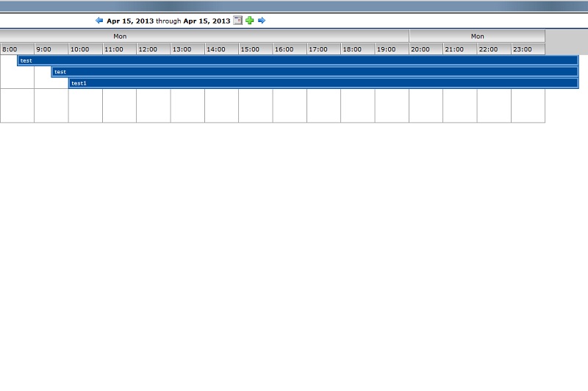
Task: Click the 10:00 time column header
Action: (x=85, y=49)
